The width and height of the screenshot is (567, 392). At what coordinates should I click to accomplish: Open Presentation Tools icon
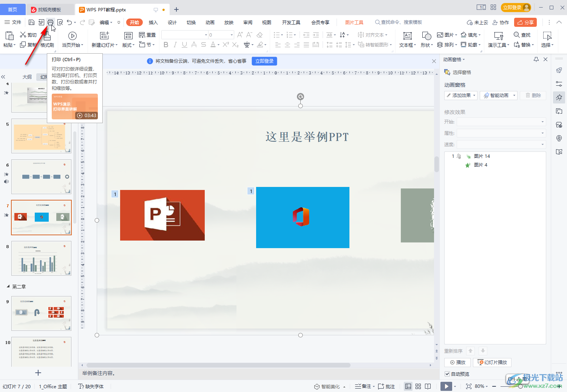pos(499,36)
